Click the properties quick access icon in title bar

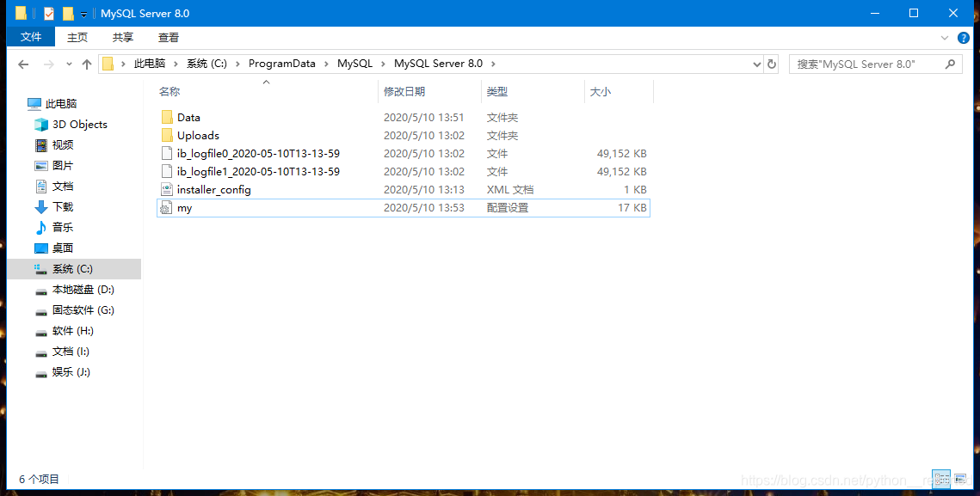pos(49,13)
